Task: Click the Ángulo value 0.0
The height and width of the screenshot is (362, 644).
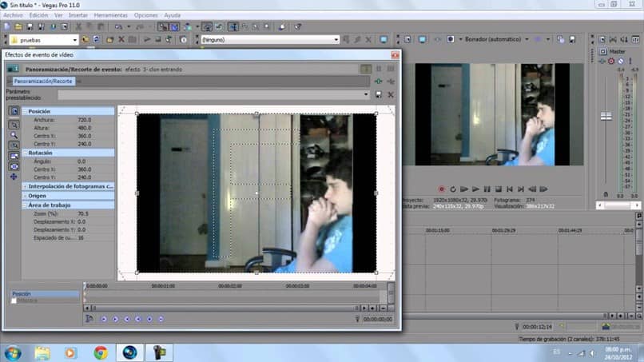Action: [x=81, y=161]
